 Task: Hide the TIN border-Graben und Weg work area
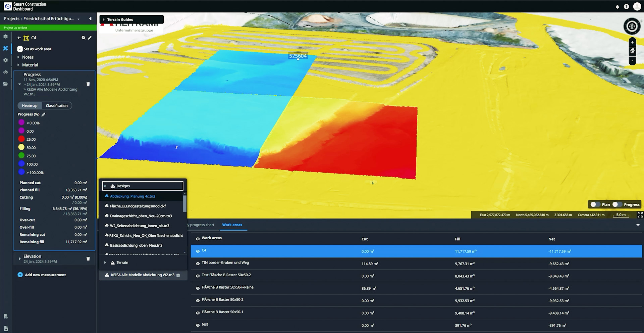point(198,264)
